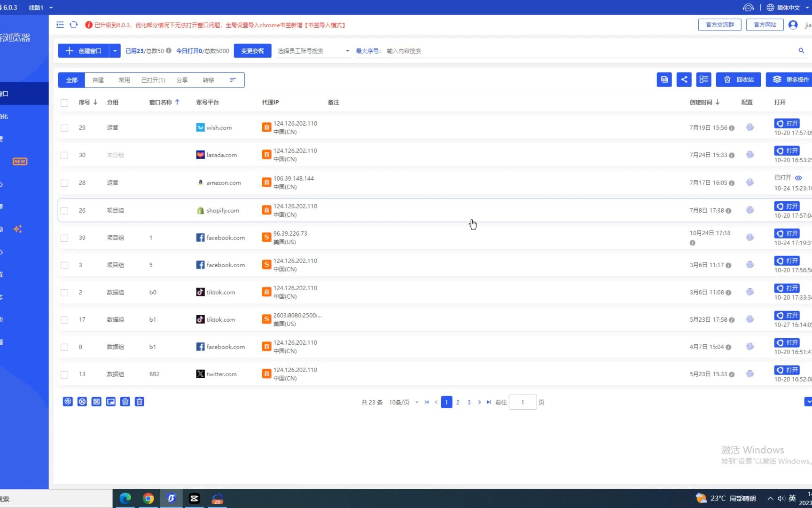Expand the 创建窗口 dropdown arrow
The width and height of the screenshot is (812, 508).
coord(115,51)
